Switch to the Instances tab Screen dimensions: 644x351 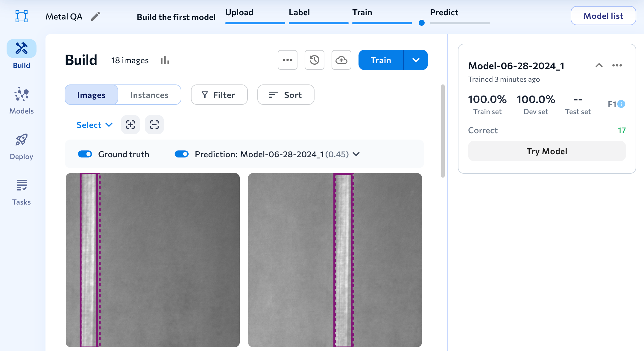click(149, 95)
